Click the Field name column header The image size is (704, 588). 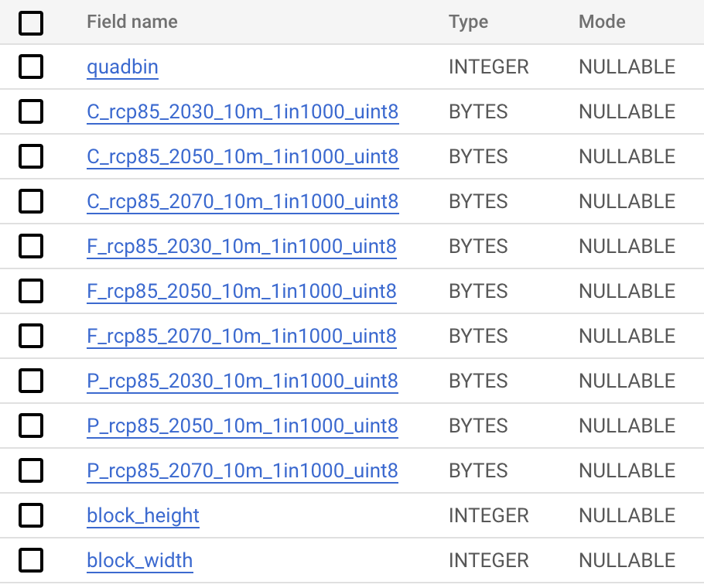(132, 22)
